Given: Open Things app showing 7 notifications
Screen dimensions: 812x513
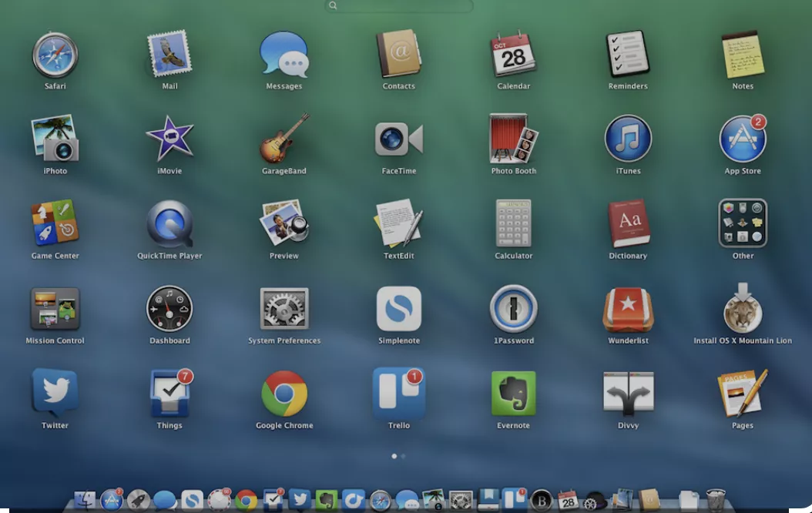Looking at the screenshot, I should click(169, 394).
